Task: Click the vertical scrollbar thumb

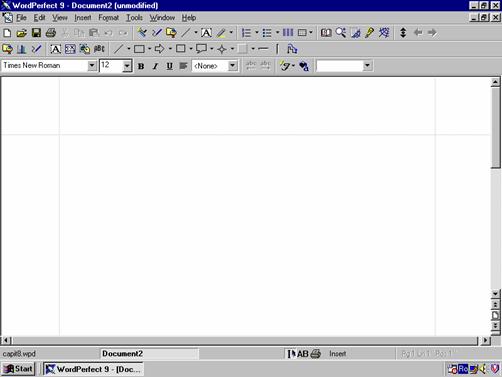Action: [x=495, y=127]
